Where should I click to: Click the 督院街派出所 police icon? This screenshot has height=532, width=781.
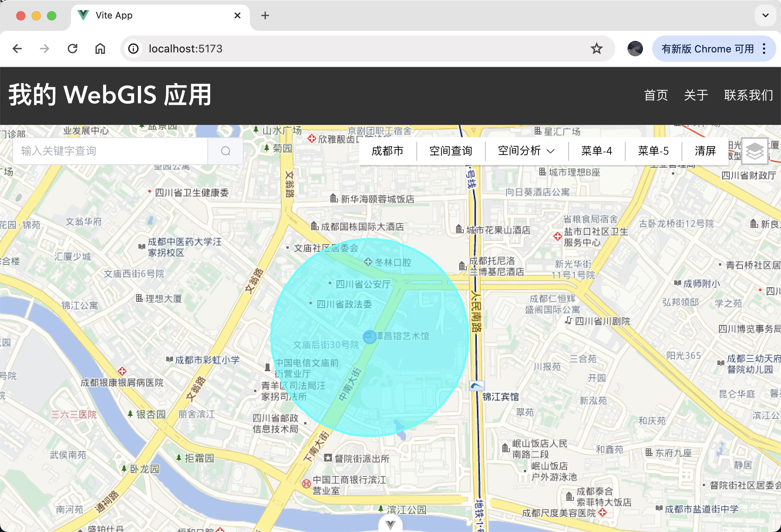[328, 458]
